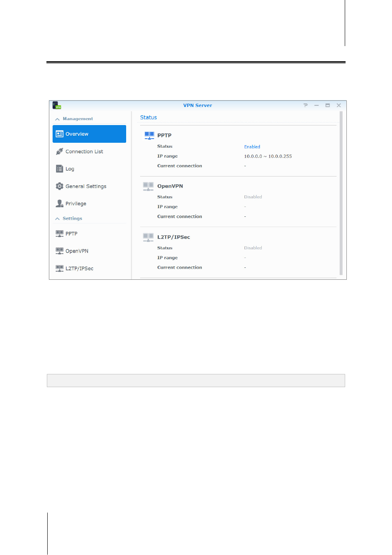This screenshot has width=392, height=555.
Task: Click the vertical scrollbar of the Status panel
Action: pyautogui.click(x=341, y=193)
